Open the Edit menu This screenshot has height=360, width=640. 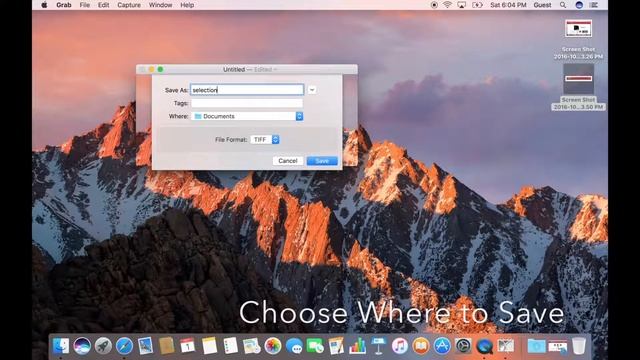(x=103, y=5)
